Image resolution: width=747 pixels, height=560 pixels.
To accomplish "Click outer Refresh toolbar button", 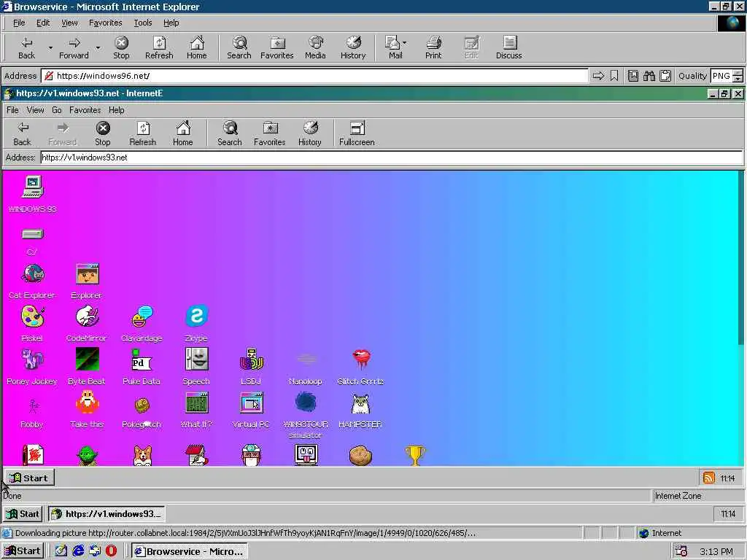I will tap(159, 47).
